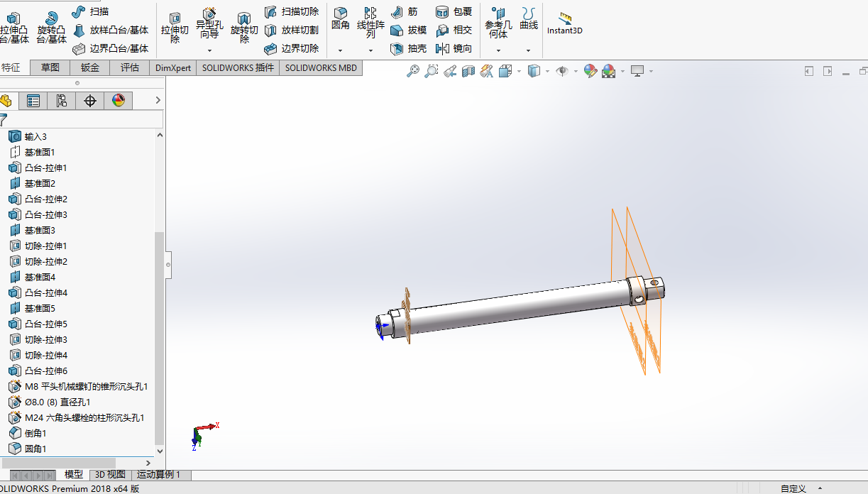Screen dimensions: 868x494
Task: Click the 包覆 wrap tool
Action: [x=454, y=11]
